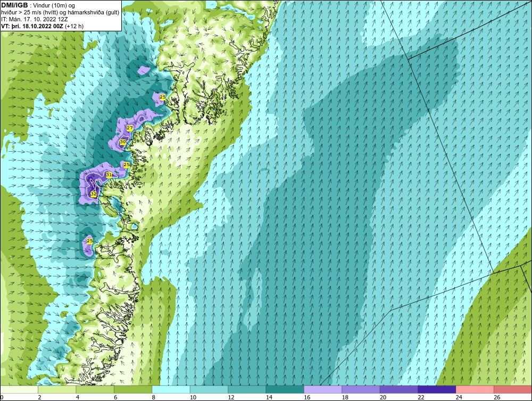Image resolution: width=532 pixels, height=401 pixels.
Task: Click the light teal 10–12 legend segment
Action: (x=209, y=389)
